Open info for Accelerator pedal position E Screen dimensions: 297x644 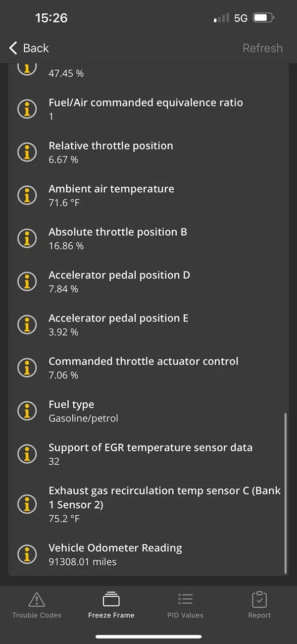point(27,324)
